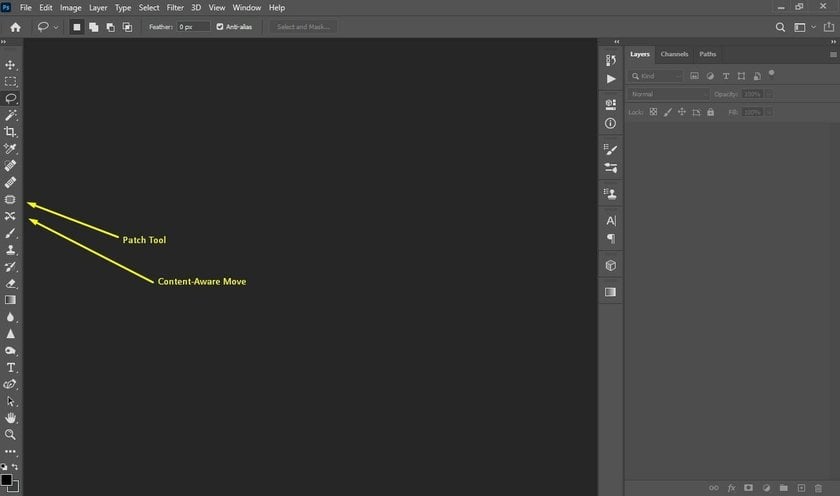This screenshot has height=496, width=840.
Task: Expand the toolbox double arrows
Action: click(4, 42)
